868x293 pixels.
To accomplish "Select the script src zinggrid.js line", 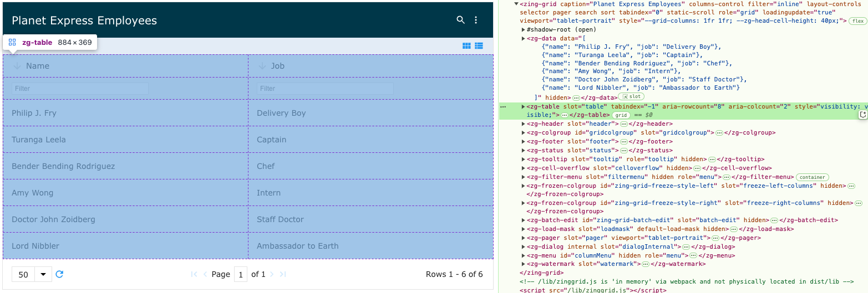I will 592,290.
